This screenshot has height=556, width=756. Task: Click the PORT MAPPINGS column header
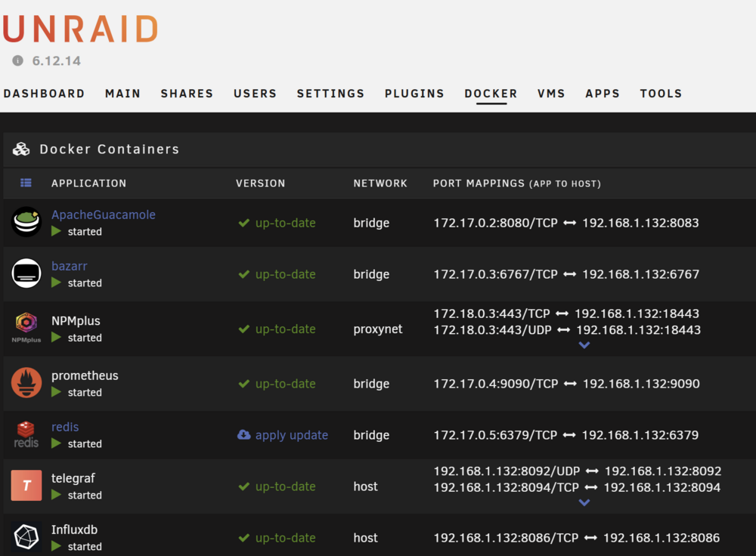[x=517, y=183]
